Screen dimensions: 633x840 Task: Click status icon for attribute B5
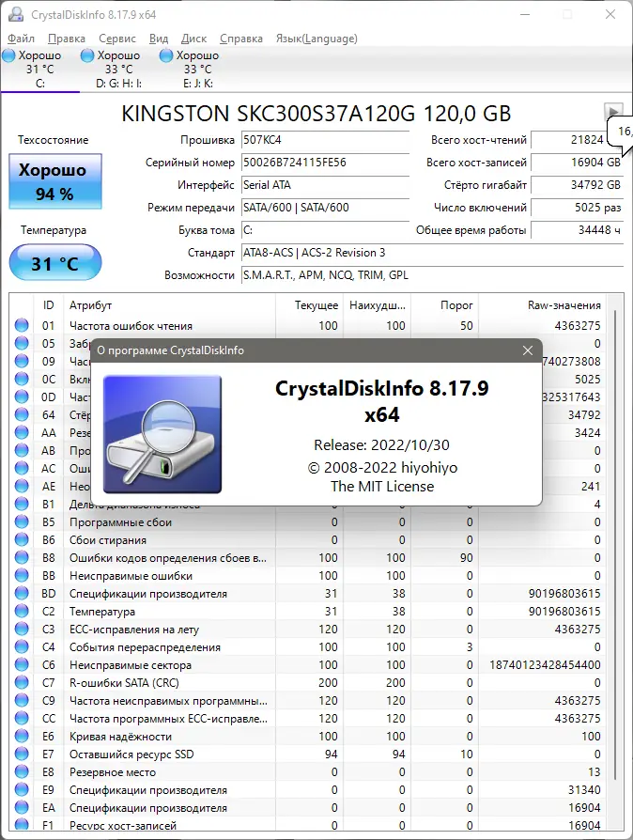(x=22, y=521)
